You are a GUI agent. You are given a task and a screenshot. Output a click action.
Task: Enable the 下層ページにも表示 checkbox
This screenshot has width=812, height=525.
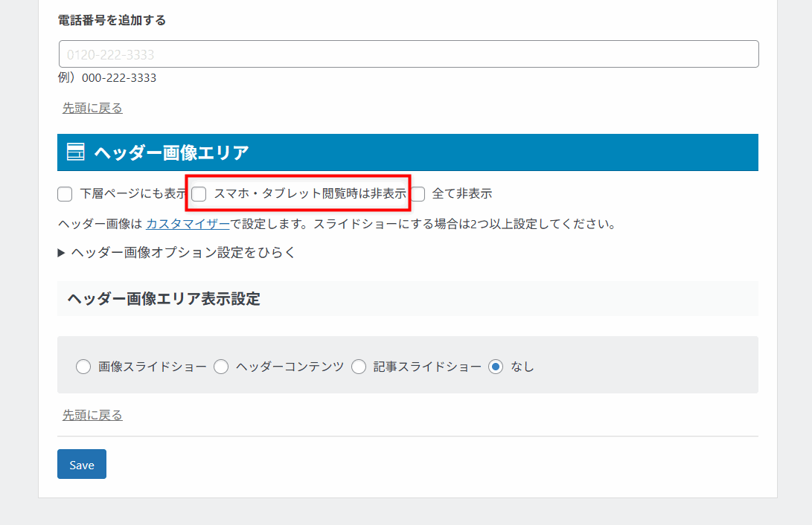65,194
